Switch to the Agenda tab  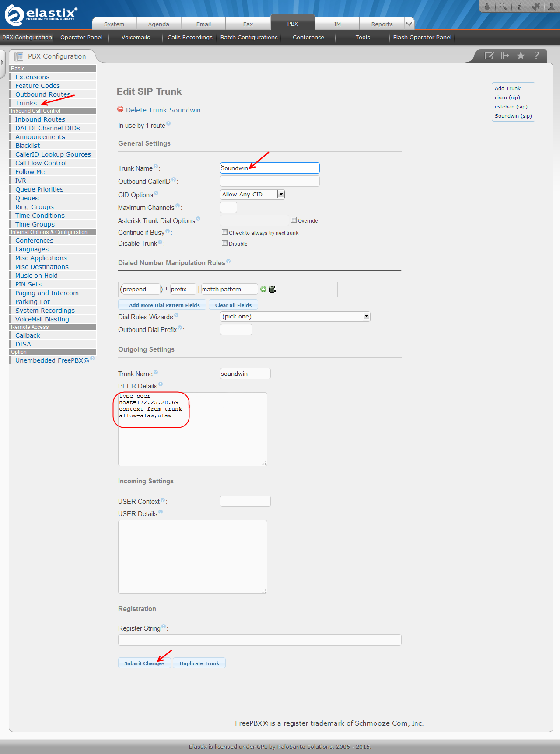159,24
